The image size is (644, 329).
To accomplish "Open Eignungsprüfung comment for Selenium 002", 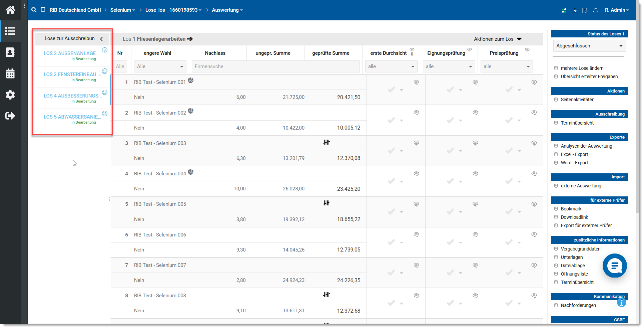I will pos(475,113).
